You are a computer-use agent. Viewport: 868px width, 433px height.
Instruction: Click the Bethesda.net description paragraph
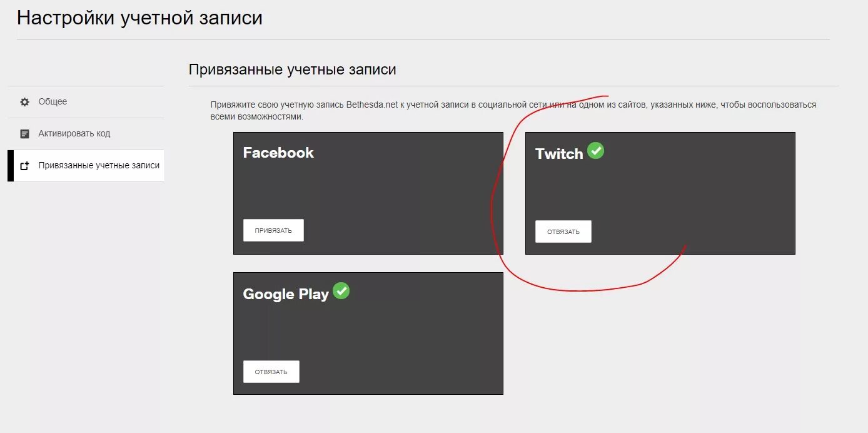(513, 111)
